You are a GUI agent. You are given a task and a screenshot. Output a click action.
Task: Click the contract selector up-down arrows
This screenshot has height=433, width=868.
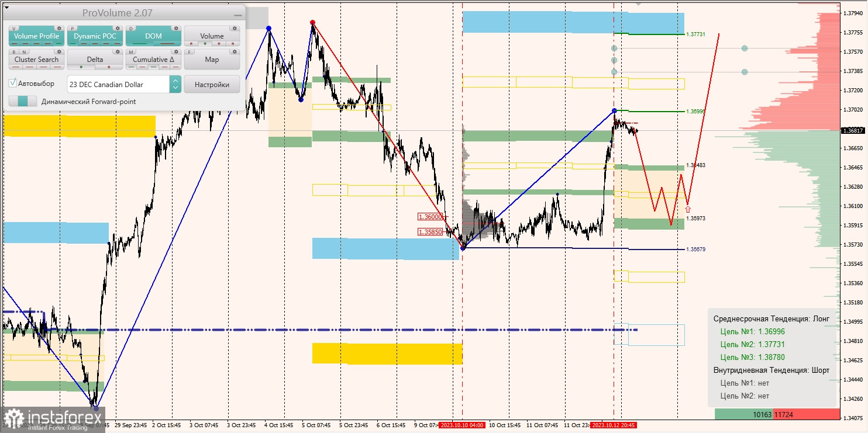175,84
